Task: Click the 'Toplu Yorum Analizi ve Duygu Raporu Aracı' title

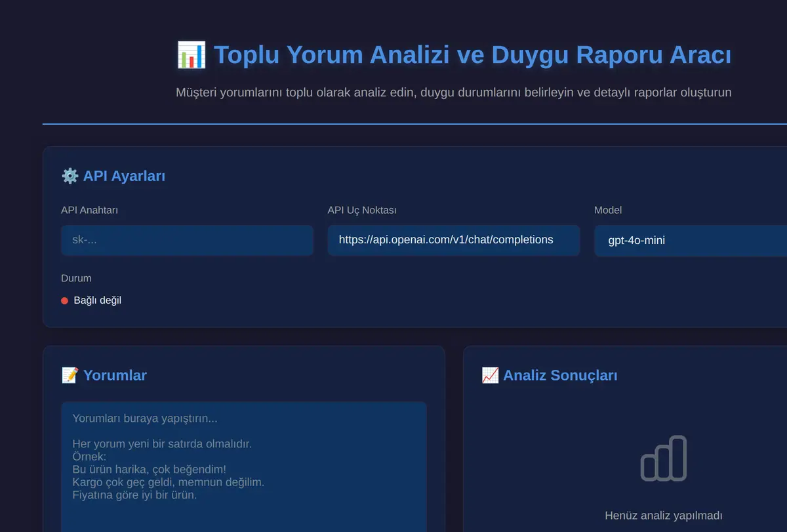Action: tap(472, 55)
